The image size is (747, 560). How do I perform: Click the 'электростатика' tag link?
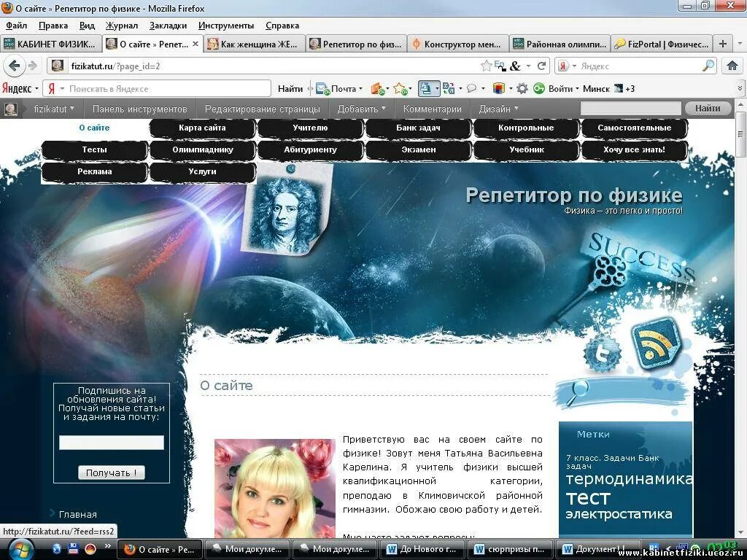pyautogui.click(x=619, y=514)
